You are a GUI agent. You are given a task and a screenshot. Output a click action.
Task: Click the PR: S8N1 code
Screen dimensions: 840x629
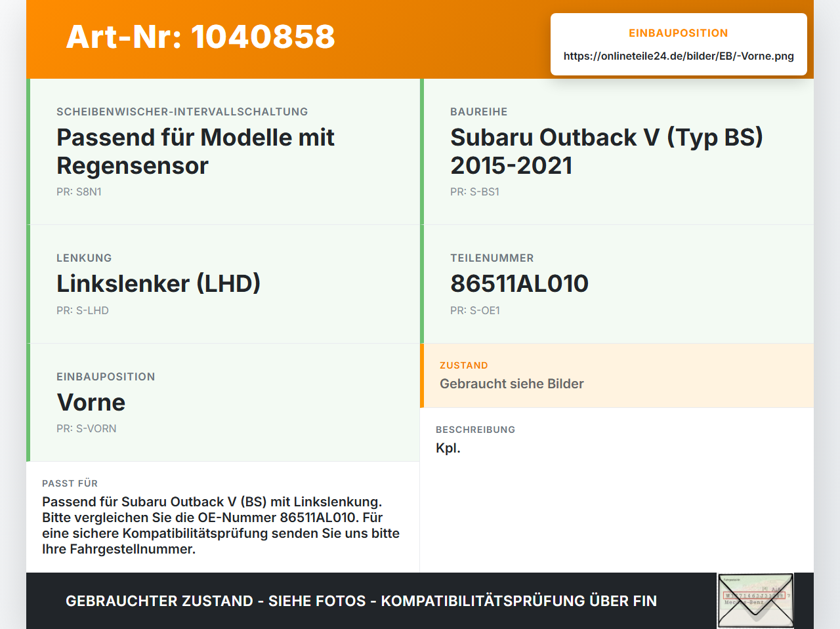[79, 192]
